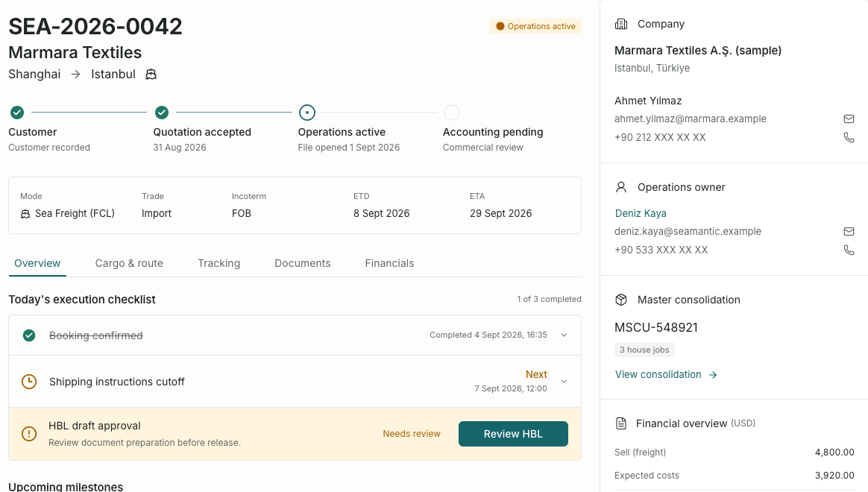Click the Needs review status label

[x=412, y=434]
